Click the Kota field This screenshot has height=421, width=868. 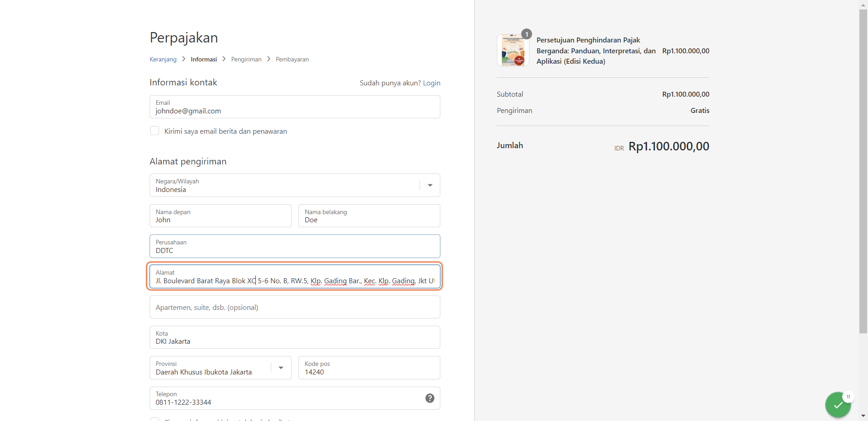coord(295,337)
